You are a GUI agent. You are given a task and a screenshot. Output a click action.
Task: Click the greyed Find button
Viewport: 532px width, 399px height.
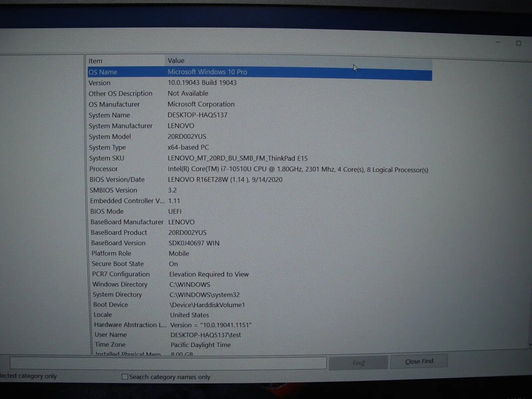point(358,363)
